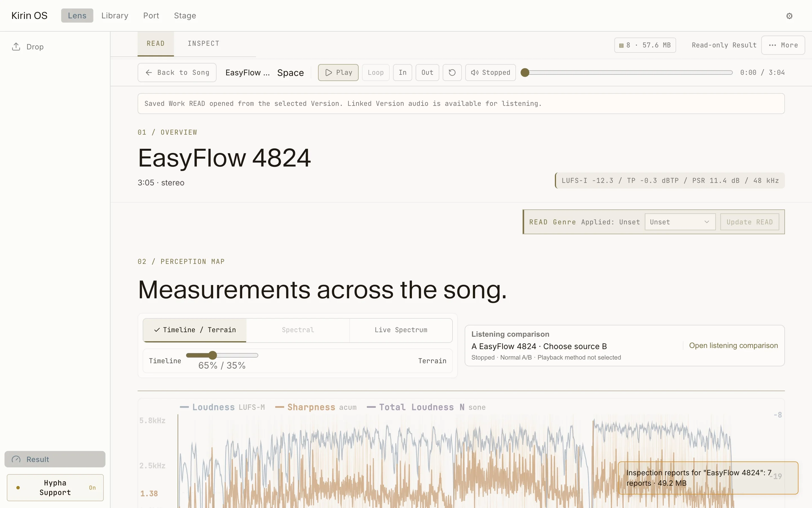Viewport: 812px width, 508px height.
Task: Click 'READ Genre Applied: Unset' label
Action: [584, 222]
